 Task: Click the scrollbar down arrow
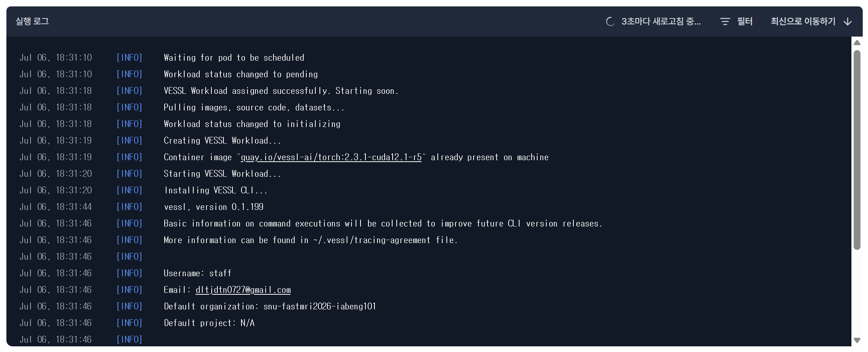(x=857, y=340)
